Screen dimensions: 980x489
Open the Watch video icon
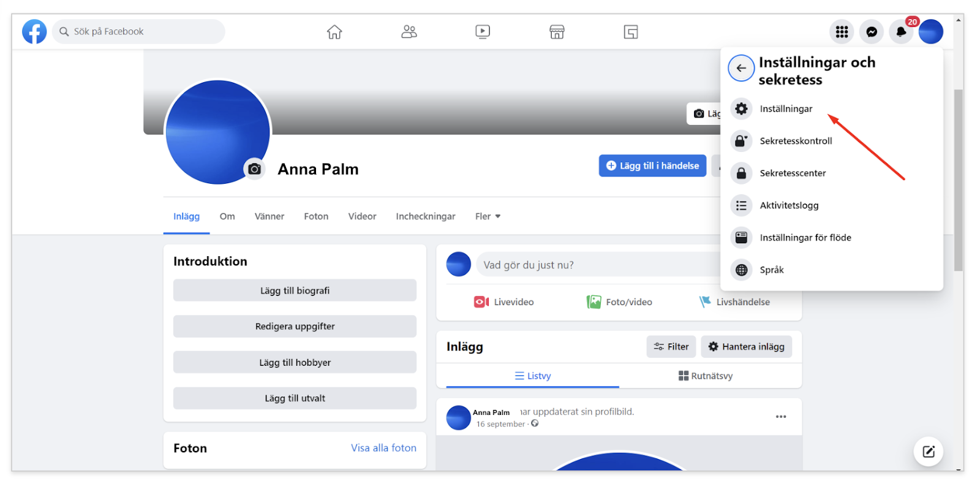pyautogui.click(x=483, y=32)
